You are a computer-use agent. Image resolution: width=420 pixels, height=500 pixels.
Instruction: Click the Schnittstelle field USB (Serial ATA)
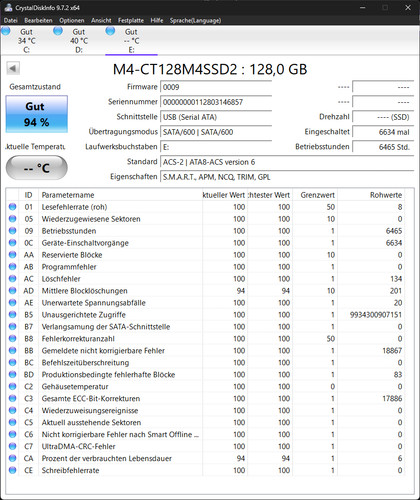click(x=216, y=117)
